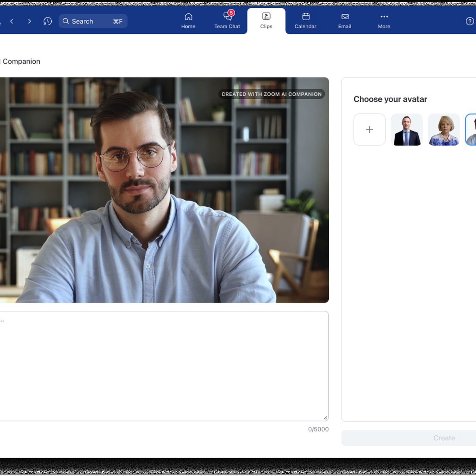Click the text area resize handle
476x476 pixels.
point(325,418)
